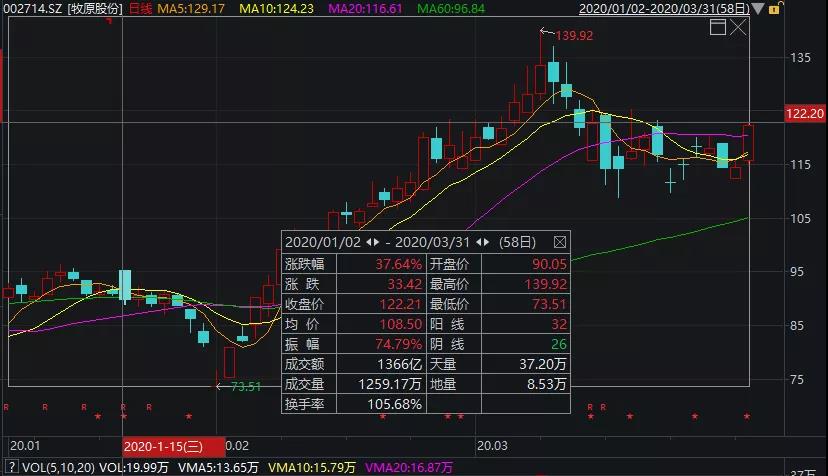Screen dimensions: 828x476
Task: Maximize the K-line chart pane icon
Action: (718, 26)
